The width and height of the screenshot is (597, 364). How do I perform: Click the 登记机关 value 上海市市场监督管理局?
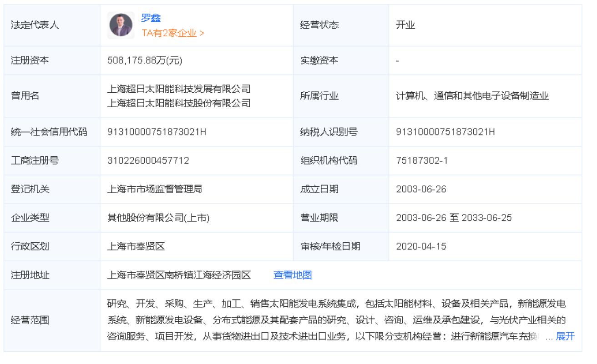point(154,189)
